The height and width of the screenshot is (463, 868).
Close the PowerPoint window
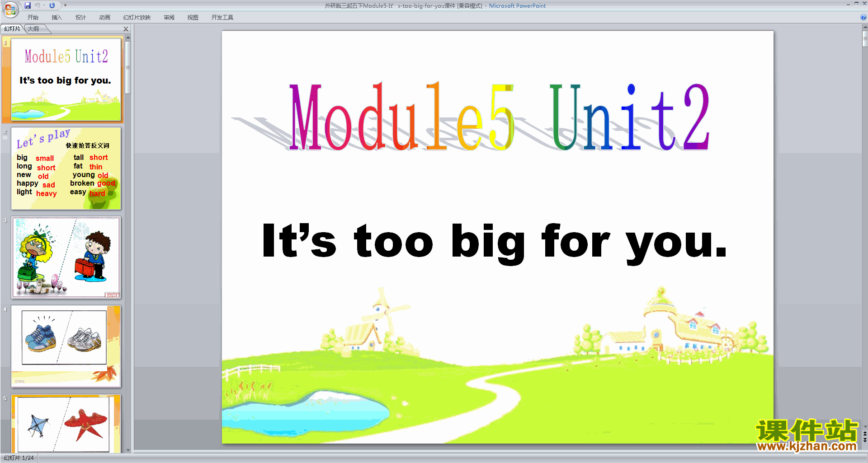(x=864, y=4)
